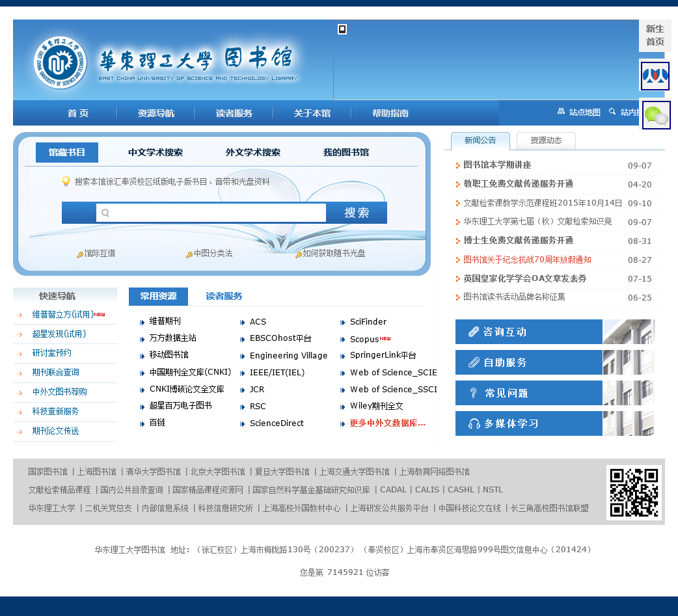Click the arrow bullet beside ACS
This screenshot has height=616, width=678.
coord(242,322)
